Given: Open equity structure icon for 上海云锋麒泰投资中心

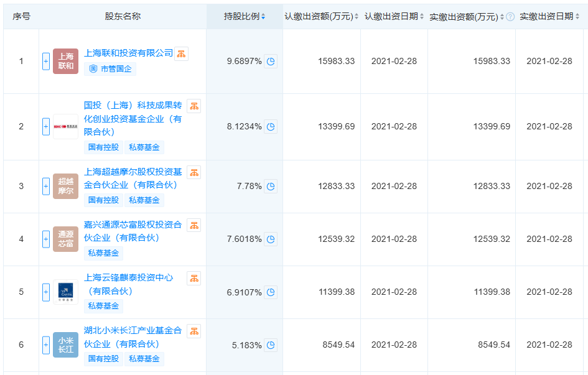Looking at the screenshot, I should coord(194,279).
